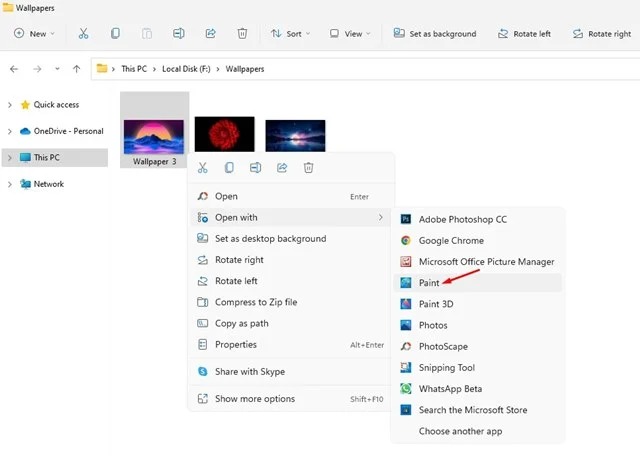Click the Rename icon in the context menu
Screen dimensions: 640x456
[256, 168]
